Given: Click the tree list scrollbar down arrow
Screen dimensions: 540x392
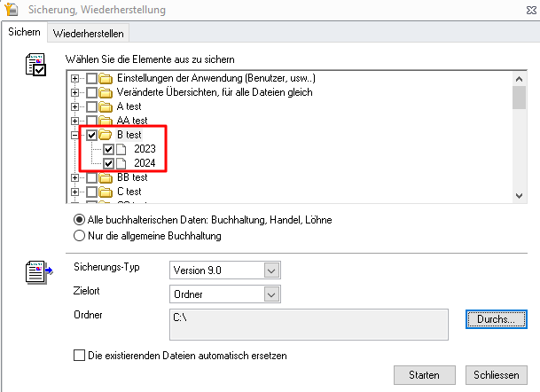Looking at the screenshot, I should [x=520, y=196].
